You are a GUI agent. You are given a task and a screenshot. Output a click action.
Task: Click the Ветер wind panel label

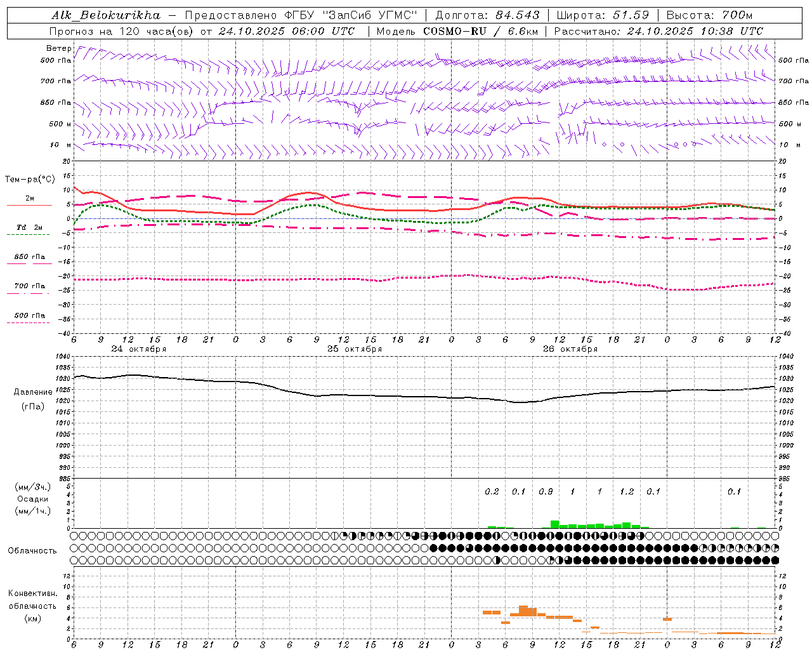[58, 48]
